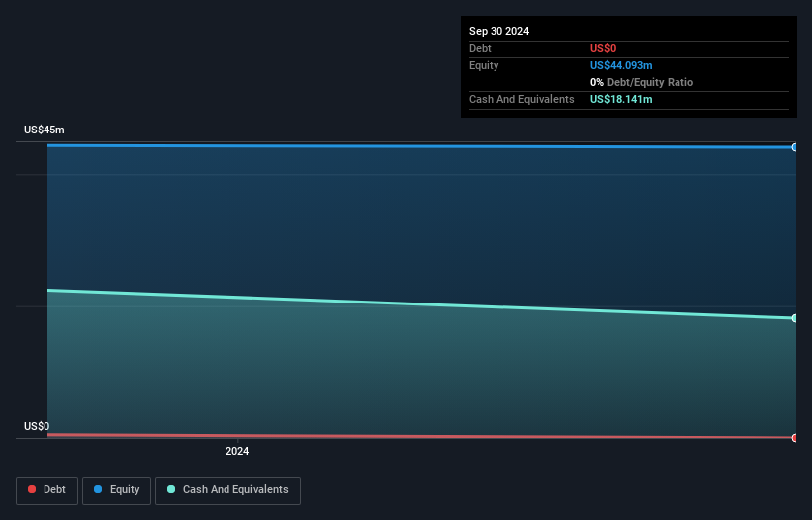Select the Equity label in tooltip
This screenshot has width=812, height=520.
point(484,65)
